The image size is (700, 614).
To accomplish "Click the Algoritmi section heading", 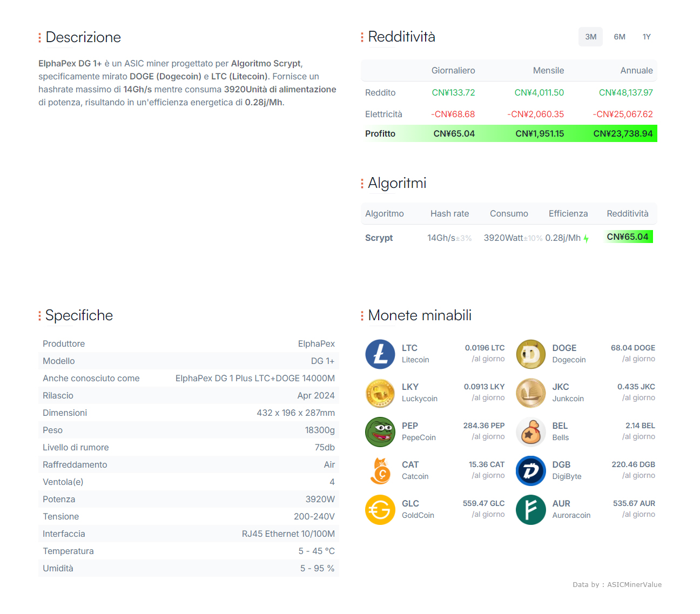I will 397,183.
